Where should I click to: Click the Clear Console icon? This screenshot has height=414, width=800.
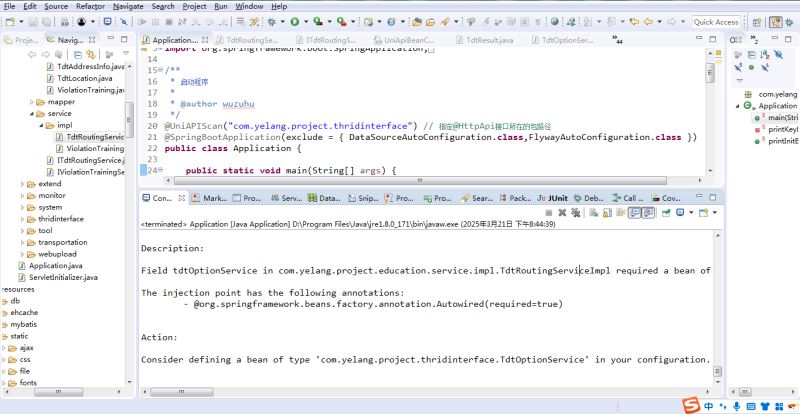pyautogui.click(x=593, y=212)
